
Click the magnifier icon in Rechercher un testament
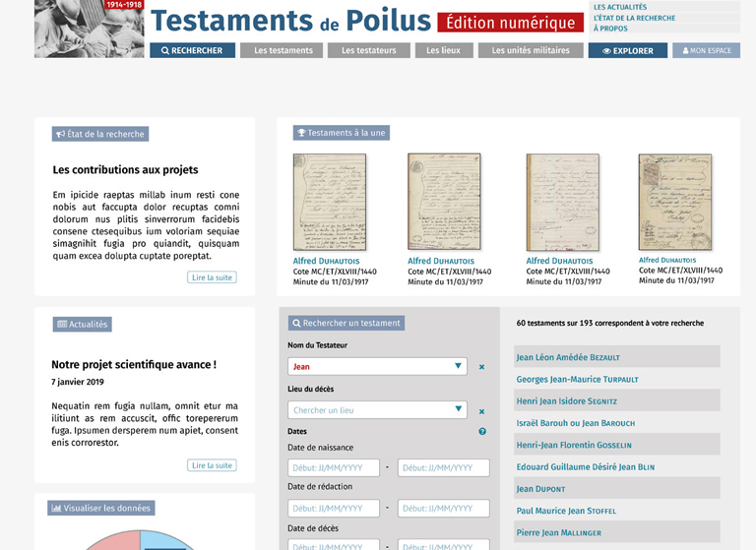click(296, 323)
